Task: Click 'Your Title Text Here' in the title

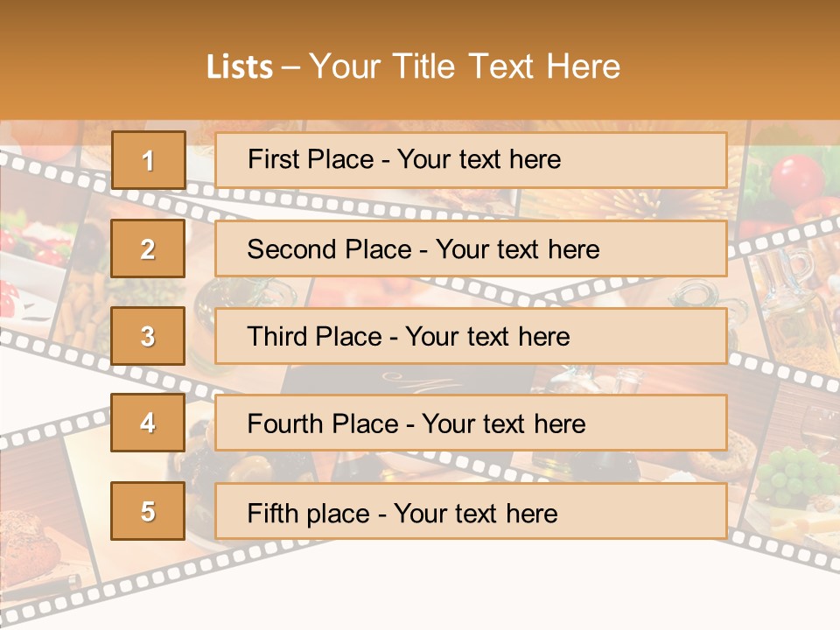Action: point(465,66)
